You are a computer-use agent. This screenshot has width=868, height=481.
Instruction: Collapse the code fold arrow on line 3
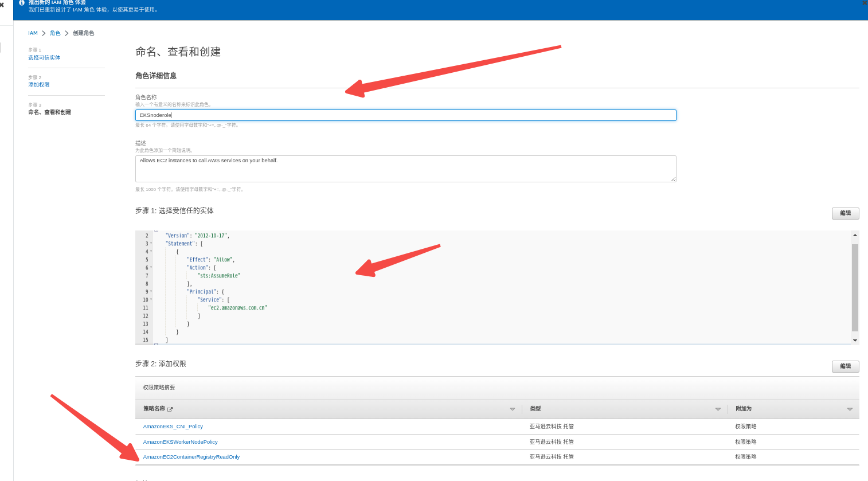pyautogui.click(x=151, y=244)
